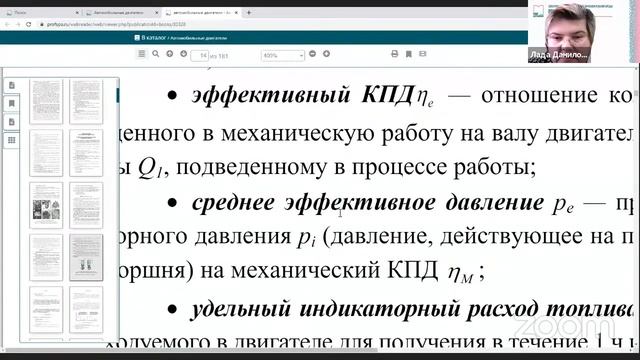The height and width of the screenshot is (360, 640).
Task: Open the 400% zoom level dropdown
Action: (282, 55)
